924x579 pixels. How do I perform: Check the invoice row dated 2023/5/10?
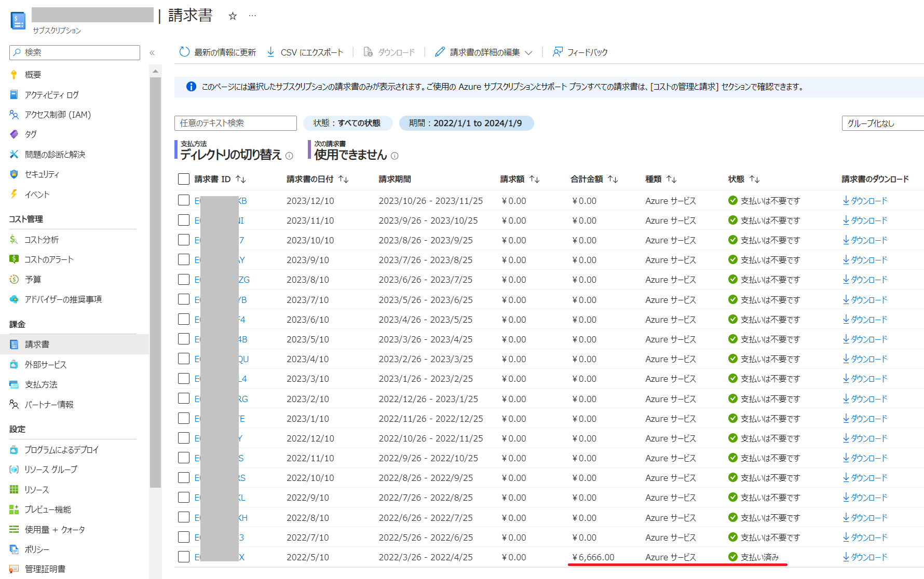[x=184, y=339]
